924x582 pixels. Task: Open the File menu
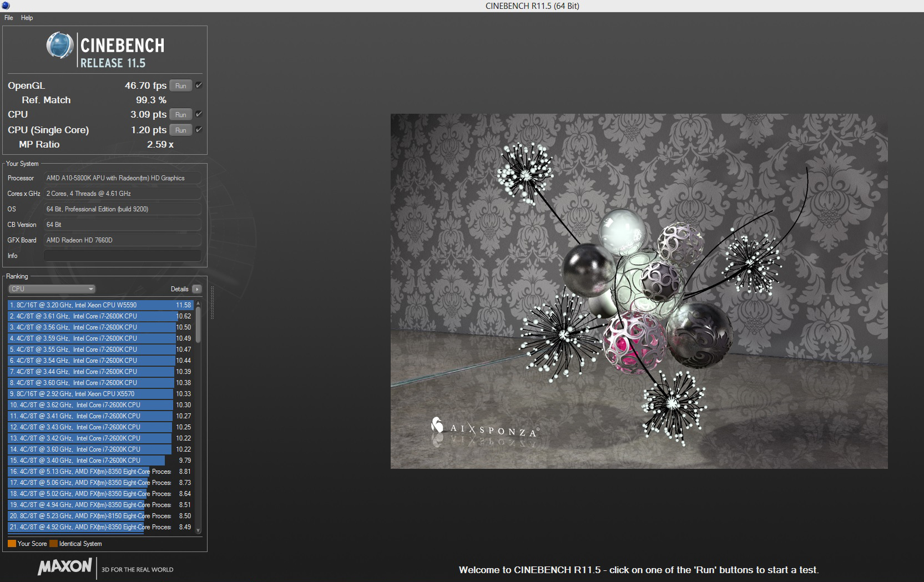(x=9, y=18)
